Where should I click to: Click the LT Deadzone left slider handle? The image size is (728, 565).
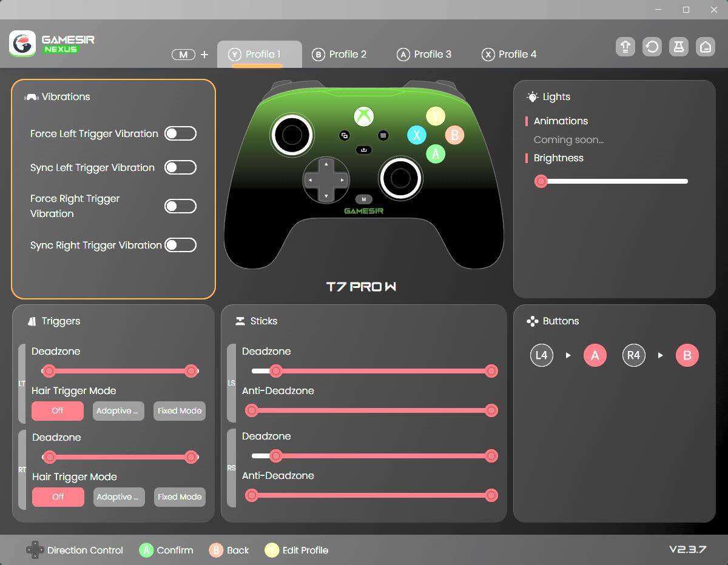tap(49, 371)
